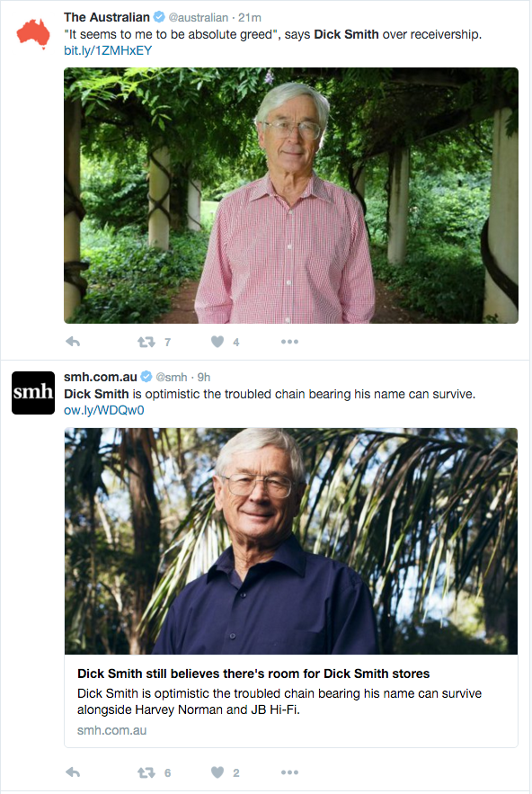Screen dimensions: 532x794
Task: Open the 21m timestamp of tweet
Action: click(250, 18)
